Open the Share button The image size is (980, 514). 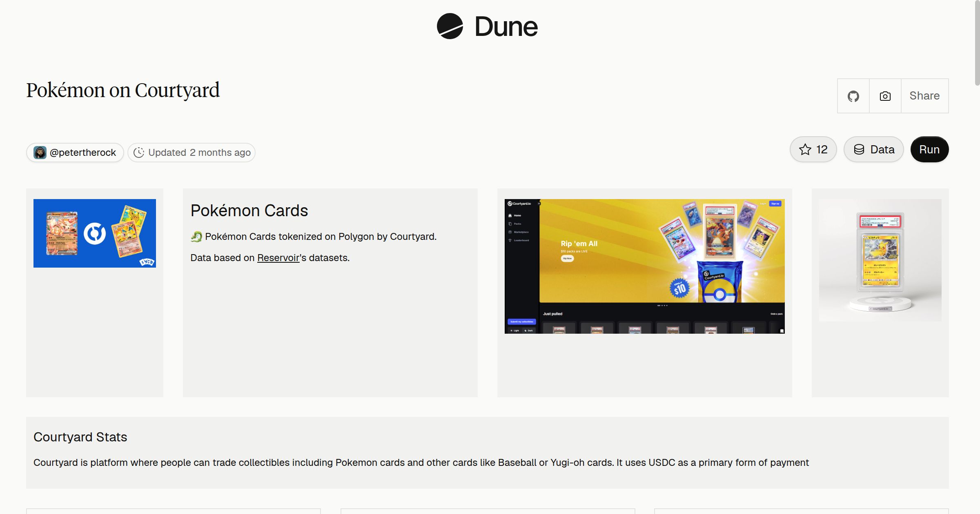(x=924, y=96)
